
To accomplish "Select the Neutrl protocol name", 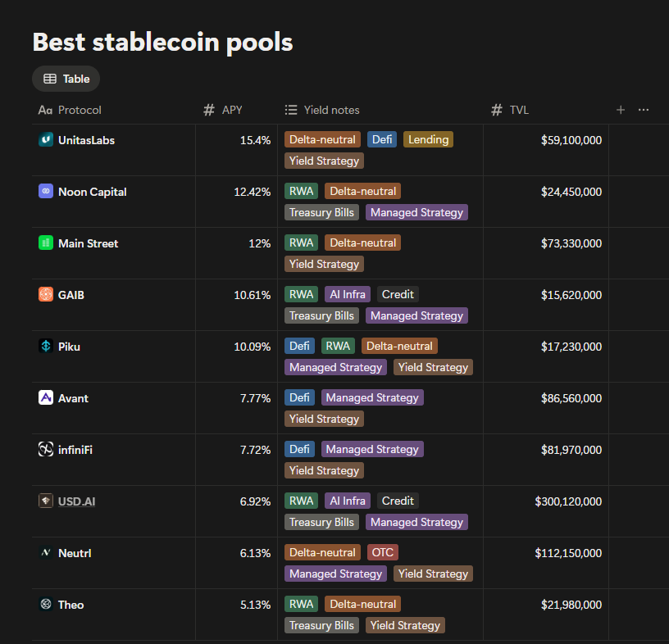I will [x=75, y=553].
